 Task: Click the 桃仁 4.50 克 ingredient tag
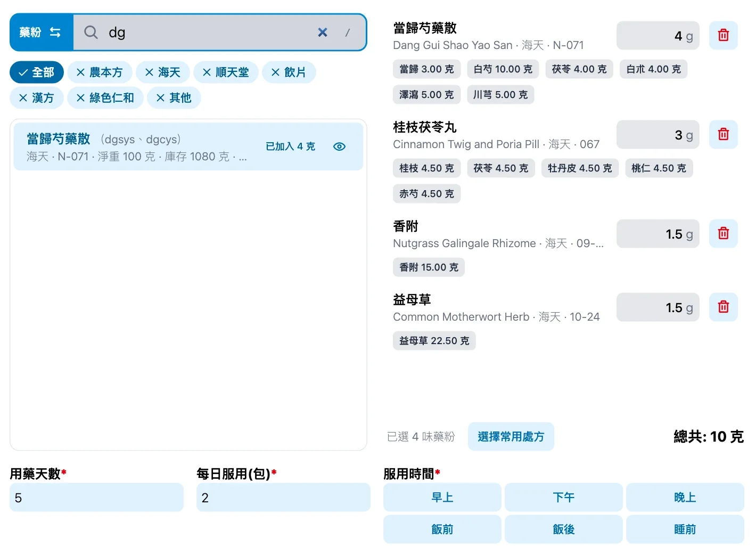click(659, 168)
